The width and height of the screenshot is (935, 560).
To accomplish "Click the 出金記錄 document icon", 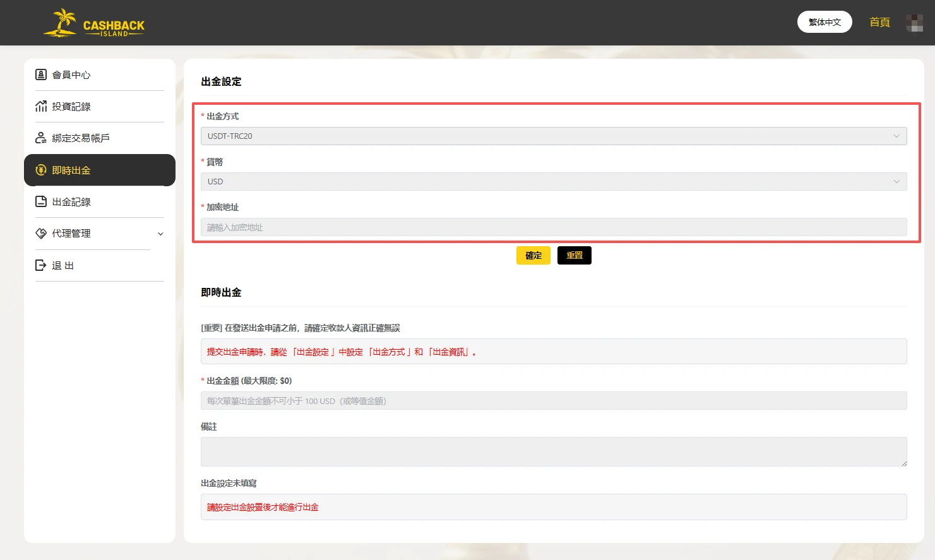I will pyautogui.click(x=41, y=201).
